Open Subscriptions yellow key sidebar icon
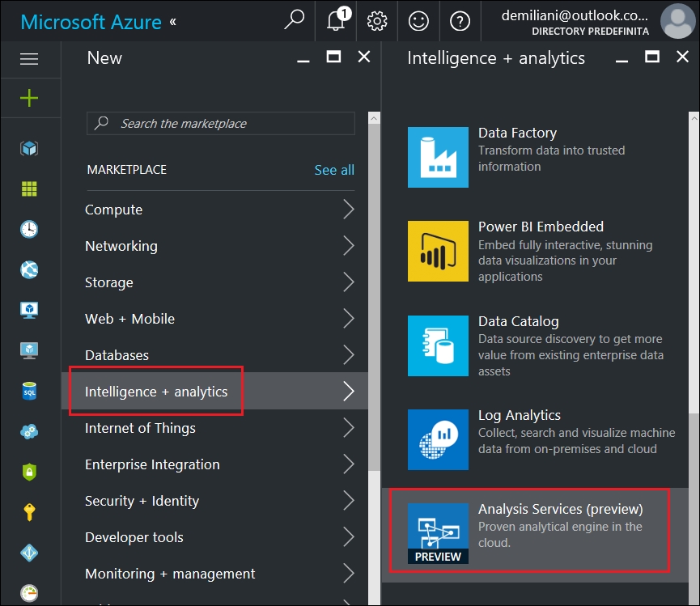The width and height of the screenshot is (700, 606). pos(29,512)
